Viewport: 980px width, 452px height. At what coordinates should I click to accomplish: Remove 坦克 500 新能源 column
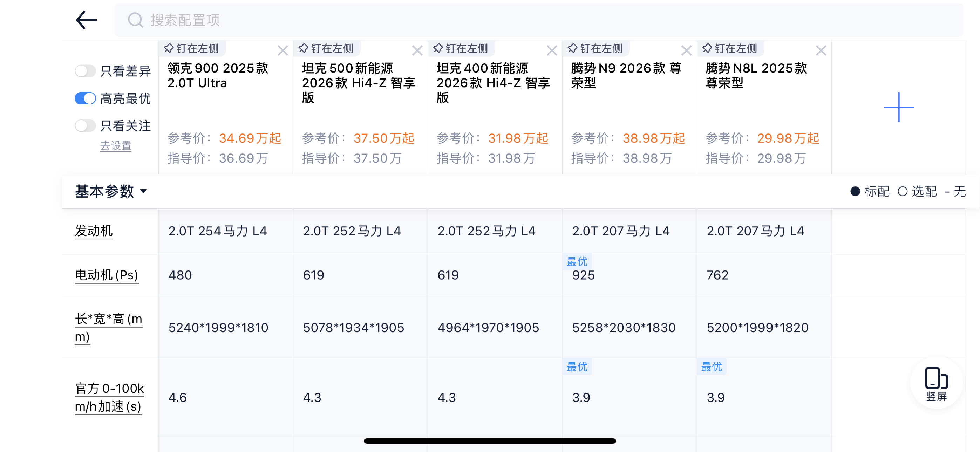(417, 50)
